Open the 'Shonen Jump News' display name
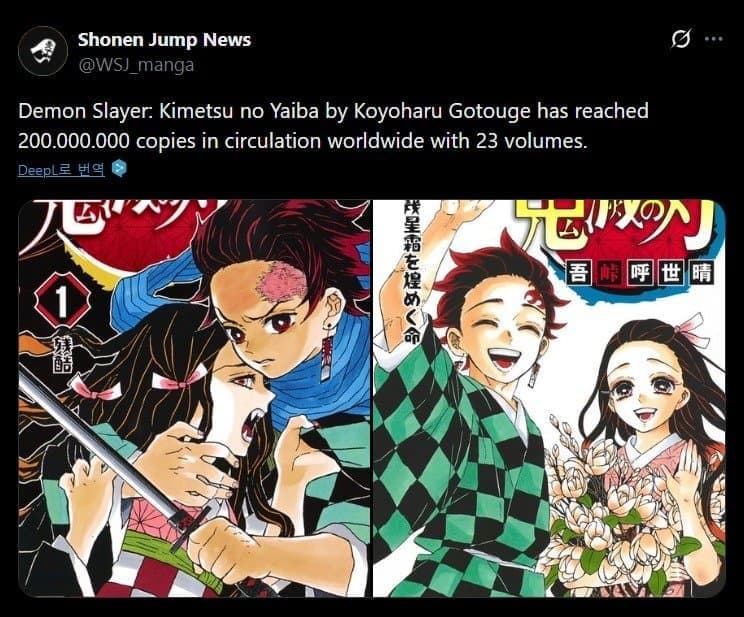This screenshot has width=744, height=617. (x=164, y=40)
